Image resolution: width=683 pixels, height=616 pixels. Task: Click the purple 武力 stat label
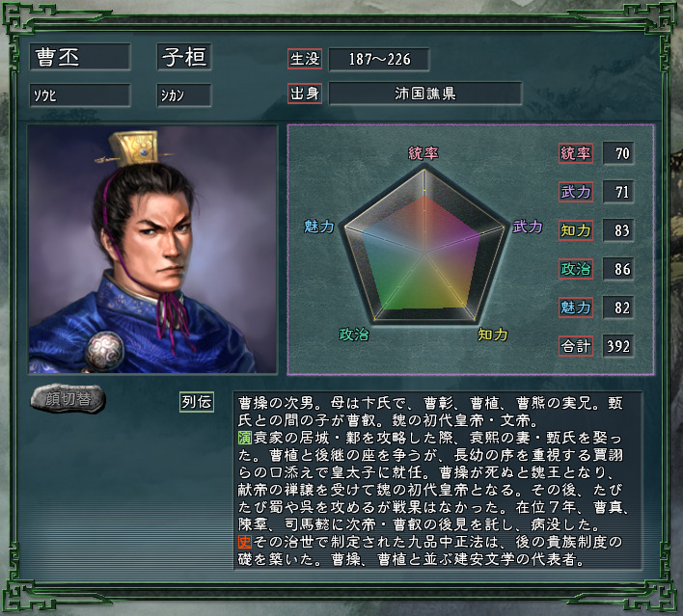[575, 192]
